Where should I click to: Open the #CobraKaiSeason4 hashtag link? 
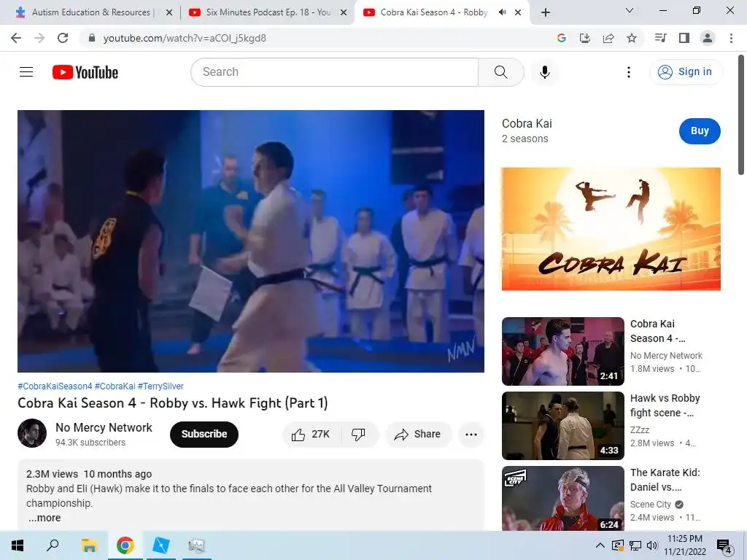coord(55,386)
